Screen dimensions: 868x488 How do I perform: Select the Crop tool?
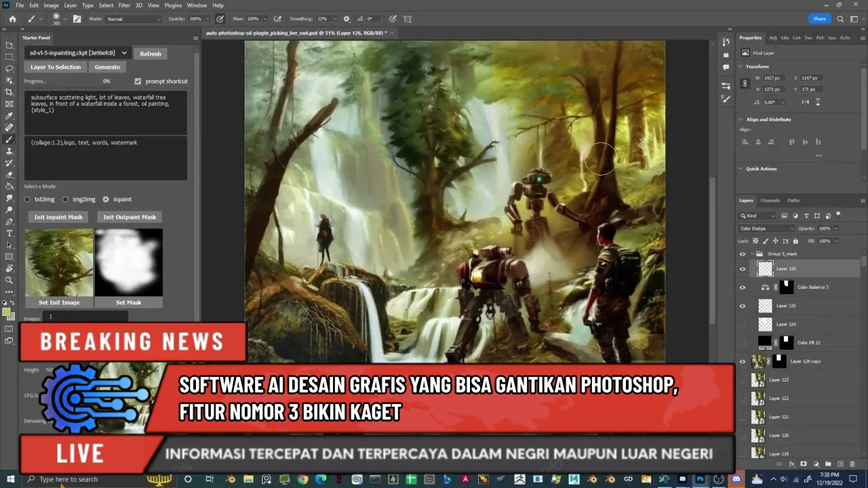click(x=9, y=92)
